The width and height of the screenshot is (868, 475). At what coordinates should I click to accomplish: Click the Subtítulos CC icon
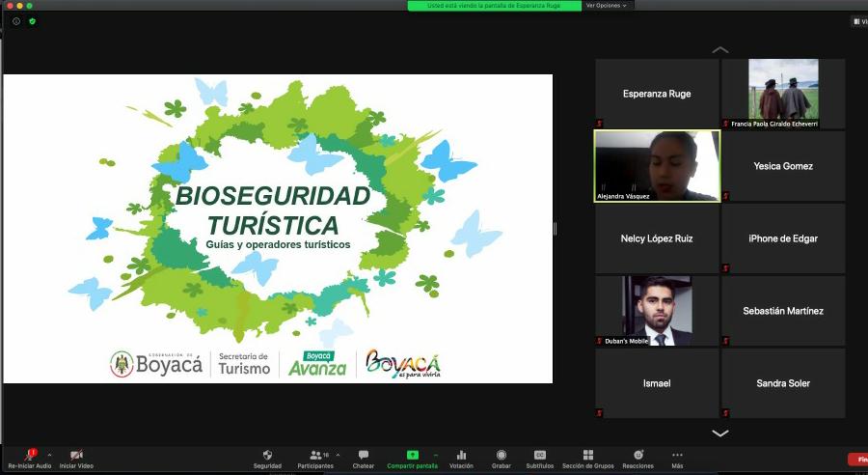[x=540, y=455]
